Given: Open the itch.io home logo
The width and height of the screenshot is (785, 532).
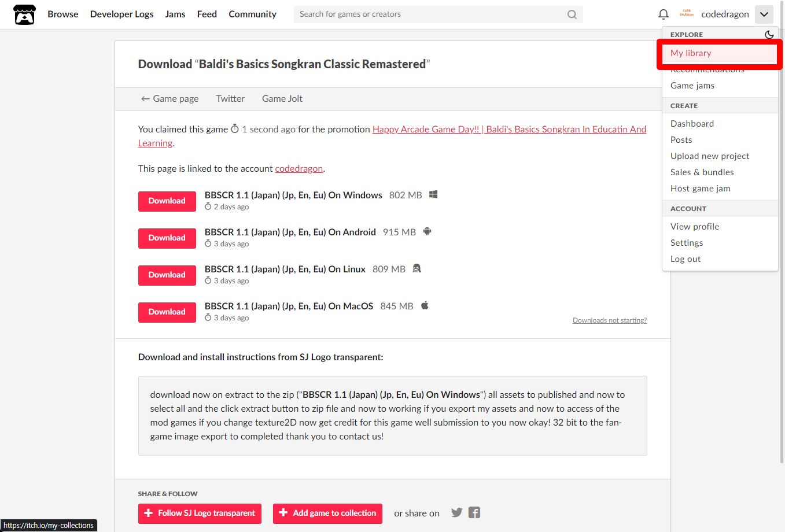Looking at the screenshot, I should click(x=24, y=14).
